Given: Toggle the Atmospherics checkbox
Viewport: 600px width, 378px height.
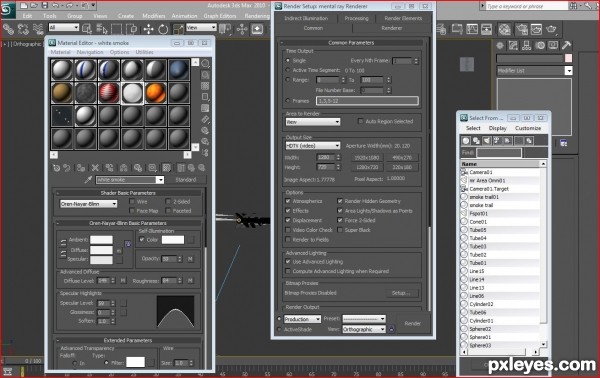Looking at the screenshot, I should coord(288,201).
